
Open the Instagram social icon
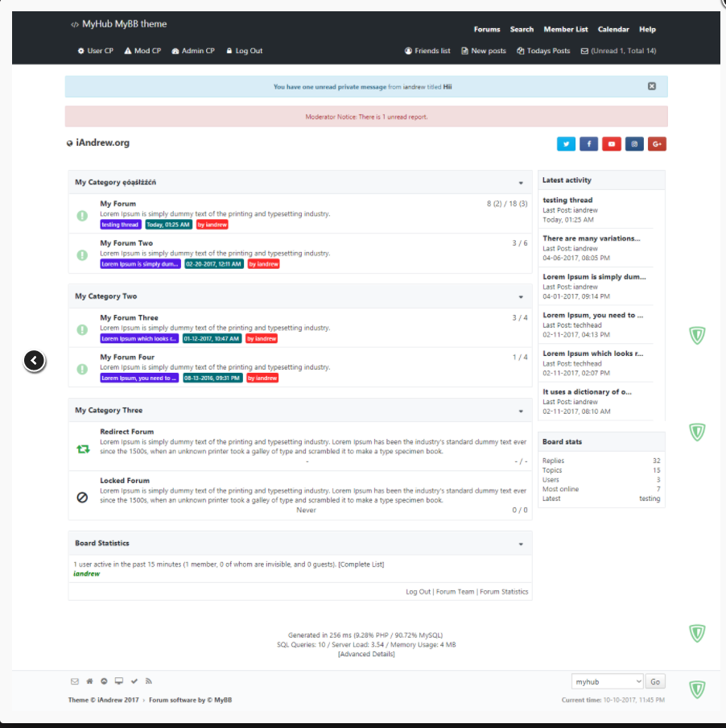click(x=634, y=144)
